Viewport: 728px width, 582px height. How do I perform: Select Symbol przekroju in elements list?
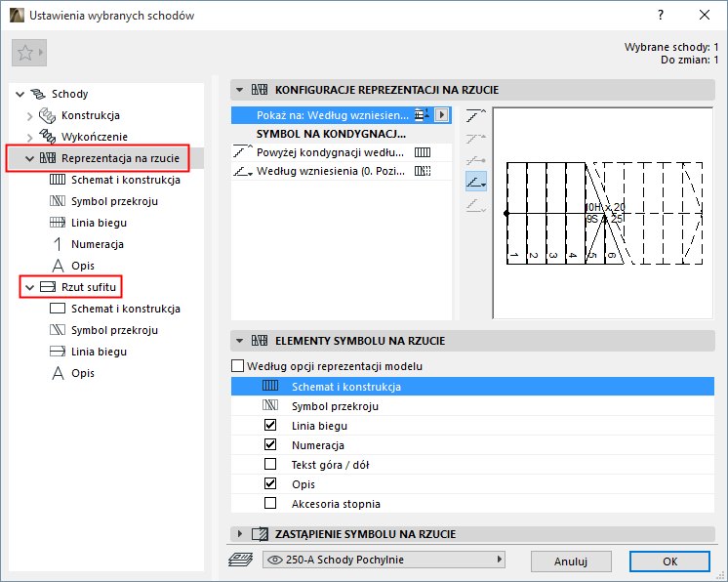[x=472, y=406]
